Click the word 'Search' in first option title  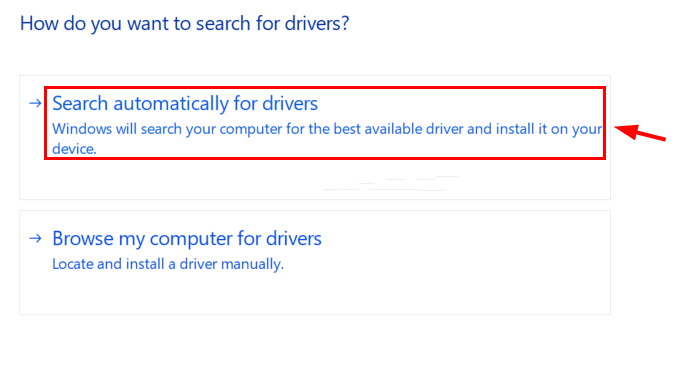click(80, 104)
